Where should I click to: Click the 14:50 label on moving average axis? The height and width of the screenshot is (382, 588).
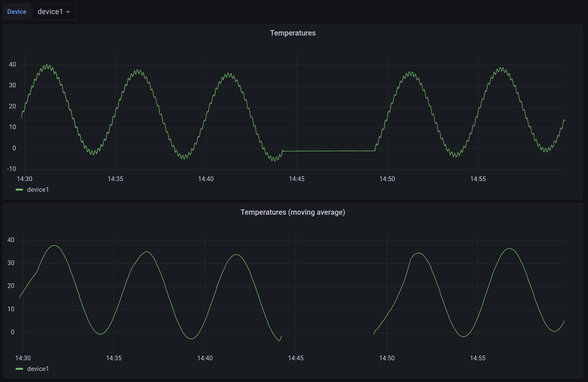pos(387,358)
